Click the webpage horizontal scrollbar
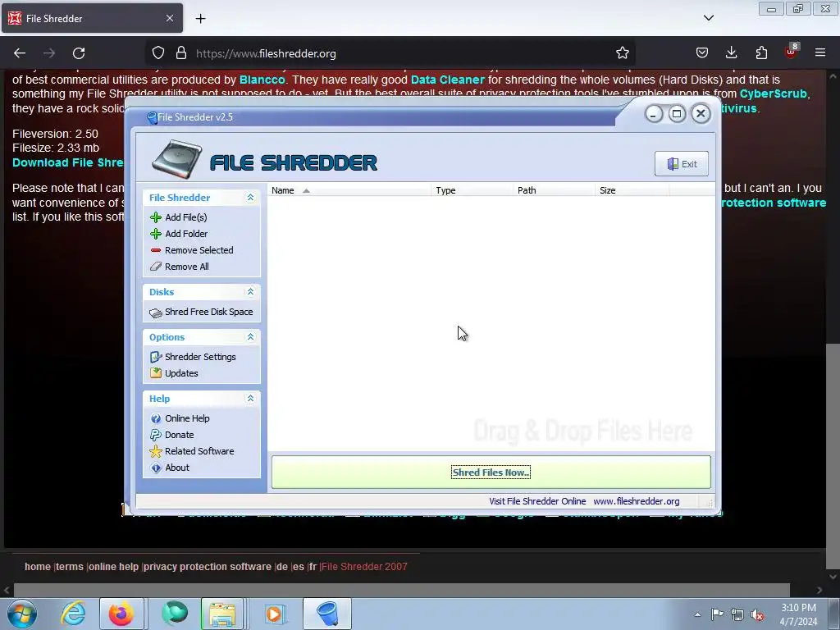The width and height of the screenshot is (840, 630). [x=402, y=590]
